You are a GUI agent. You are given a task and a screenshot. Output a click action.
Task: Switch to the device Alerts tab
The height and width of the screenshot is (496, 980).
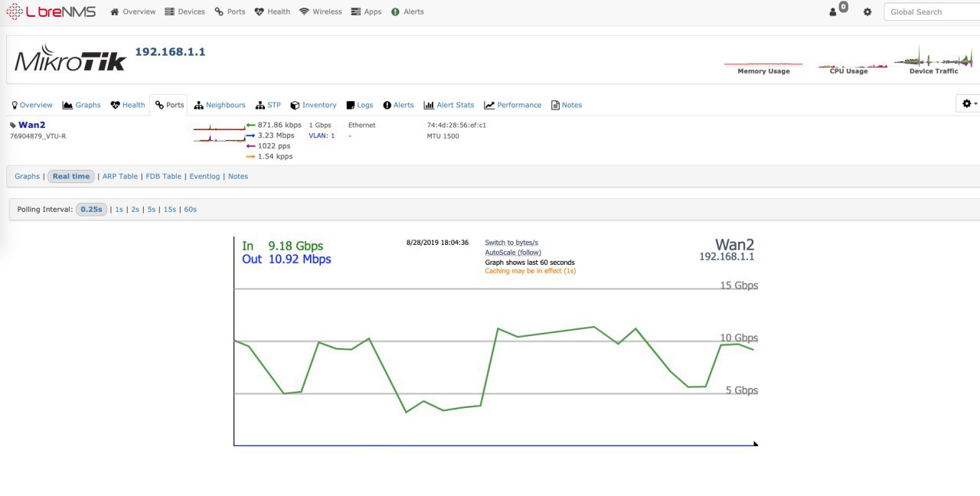click(x=399, y=105)
